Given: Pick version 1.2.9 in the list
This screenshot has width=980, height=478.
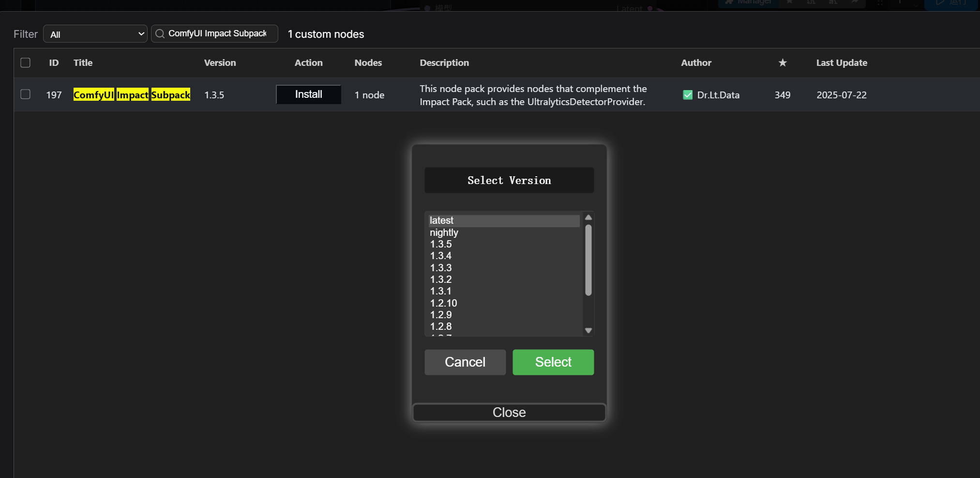Looking at the screenshot, I should (504, 315).
